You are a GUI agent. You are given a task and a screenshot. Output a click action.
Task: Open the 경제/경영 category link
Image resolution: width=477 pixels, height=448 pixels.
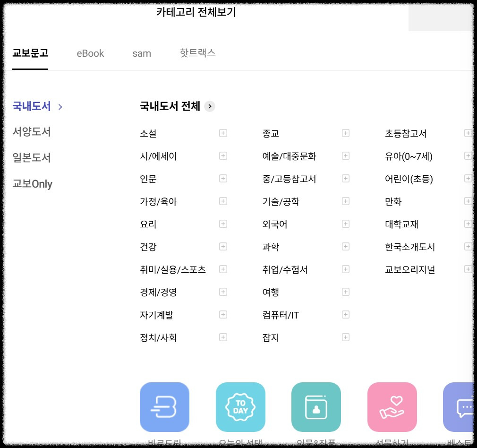(158, 292)
